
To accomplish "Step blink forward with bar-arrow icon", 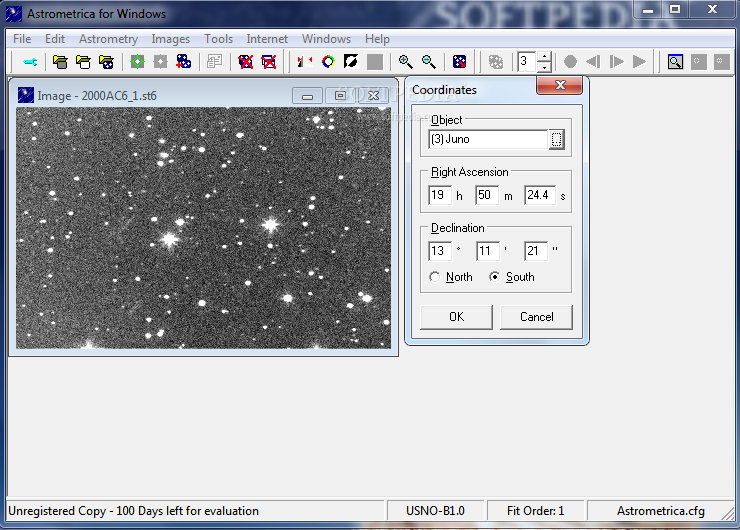I will (x=616, y=62).
